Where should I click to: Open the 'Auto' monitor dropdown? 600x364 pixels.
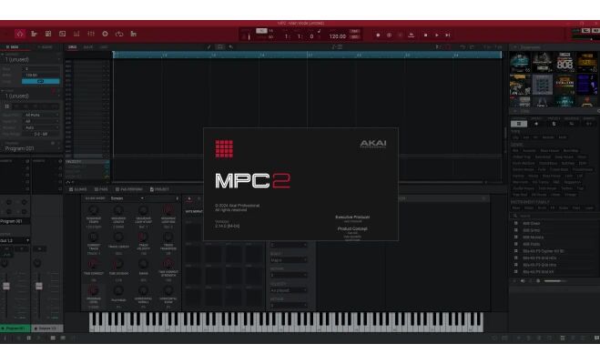(41, 127)
